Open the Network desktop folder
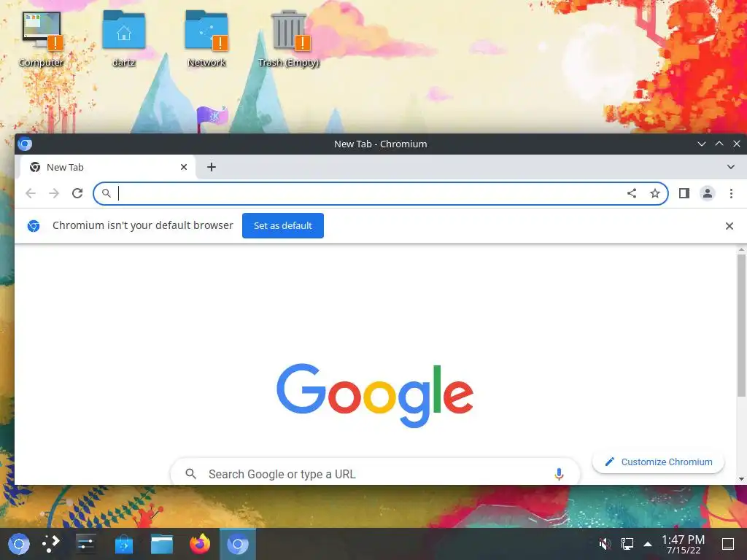Viewport: 747px width, 560px height. (x=206, y=39)
